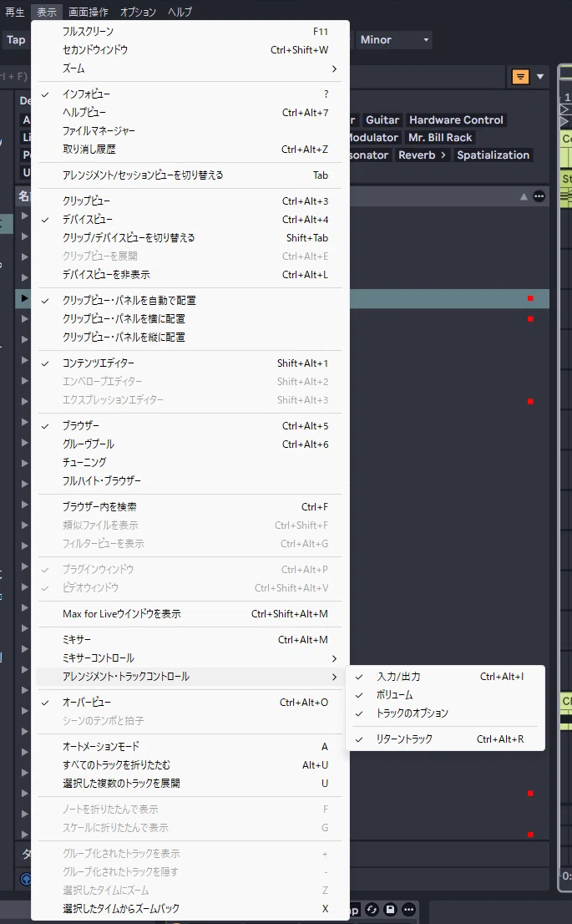This screenshot has width=572, height=924.
Task: Uncheck トラックのオプション in the submenu
Action: tap(445, 713)
